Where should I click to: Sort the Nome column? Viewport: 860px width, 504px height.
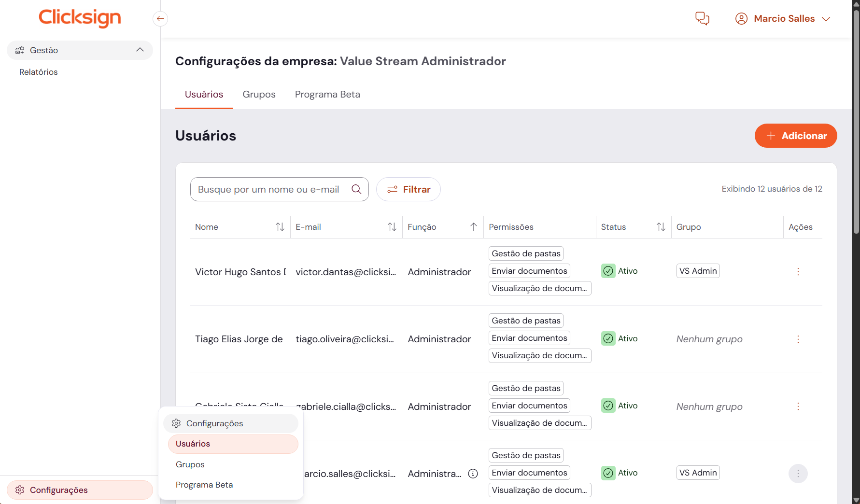280,226
